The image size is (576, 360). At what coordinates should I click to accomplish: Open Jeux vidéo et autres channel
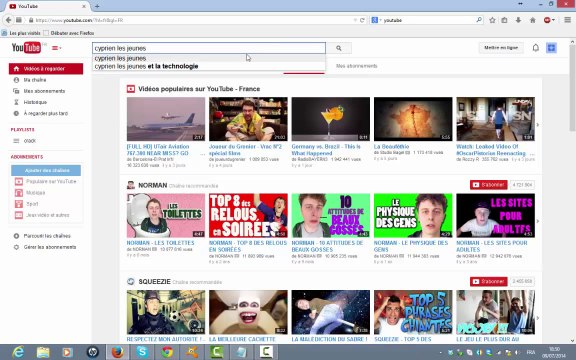pyautogui.click(x=47, y=215)
